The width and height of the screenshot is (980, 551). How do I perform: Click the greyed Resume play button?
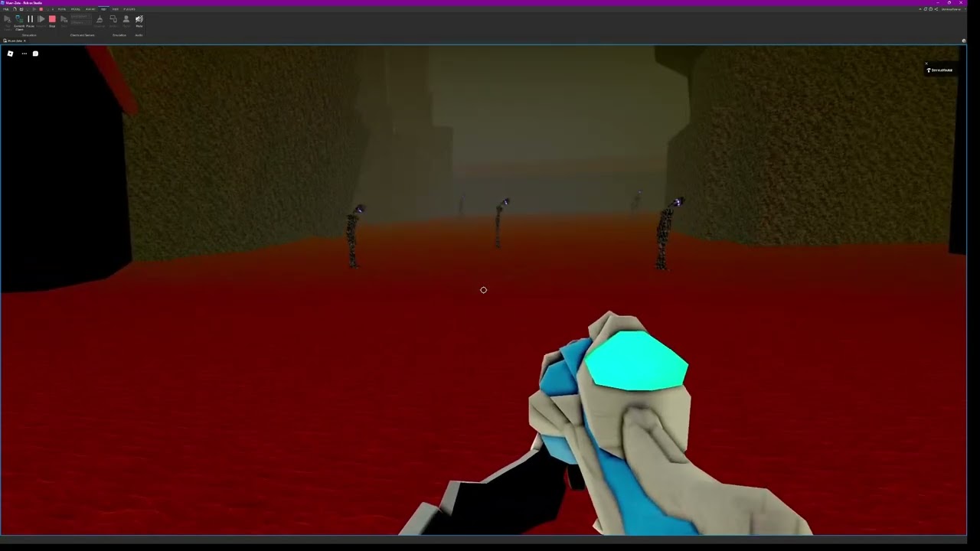41,19
